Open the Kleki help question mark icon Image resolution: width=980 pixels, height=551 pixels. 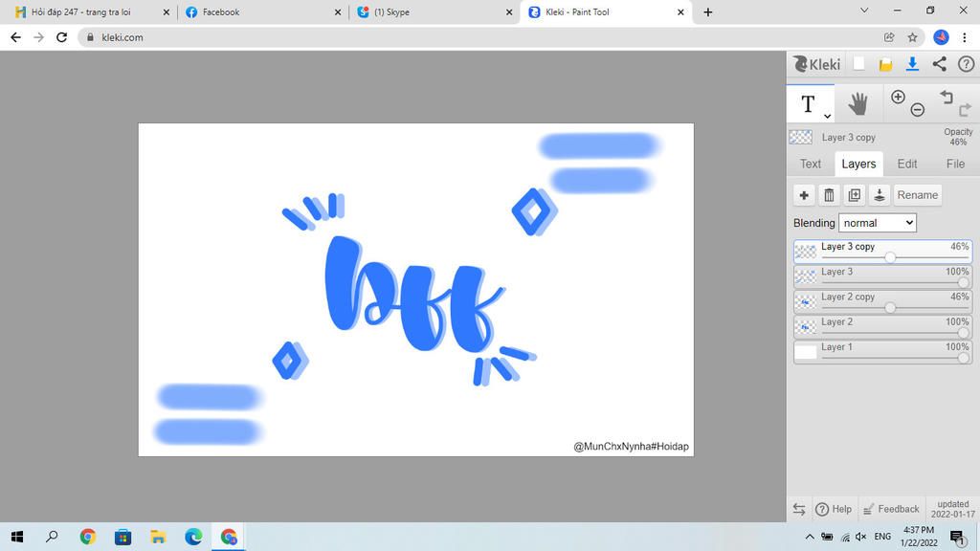pyautogui.click(x=967, y=64)
